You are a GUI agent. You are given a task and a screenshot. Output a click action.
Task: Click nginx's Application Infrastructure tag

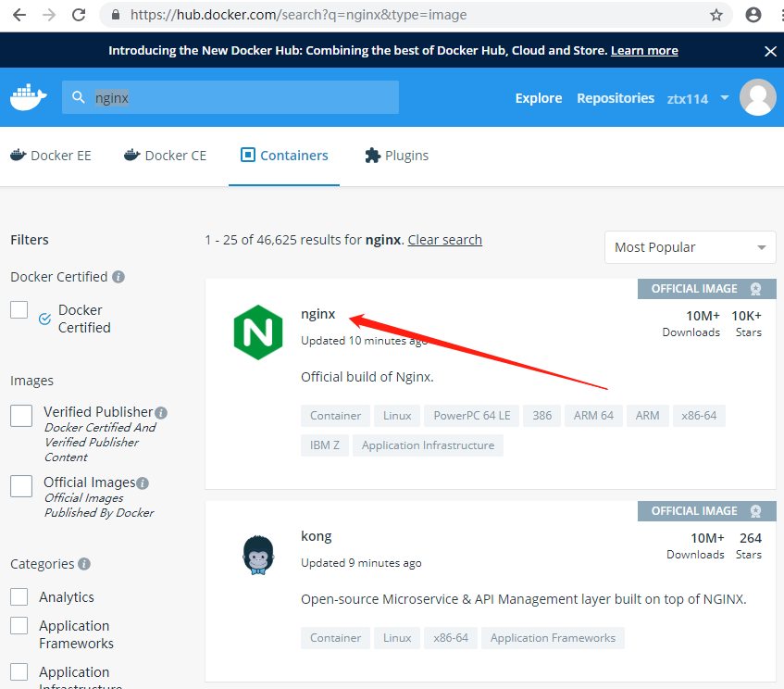pyautogui.click(x=428, y=445)
